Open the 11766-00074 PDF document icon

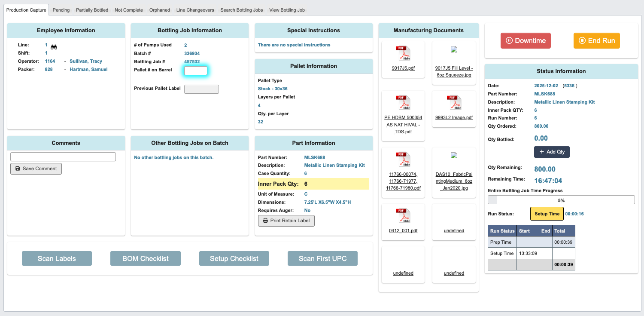(x=403, y=160)
